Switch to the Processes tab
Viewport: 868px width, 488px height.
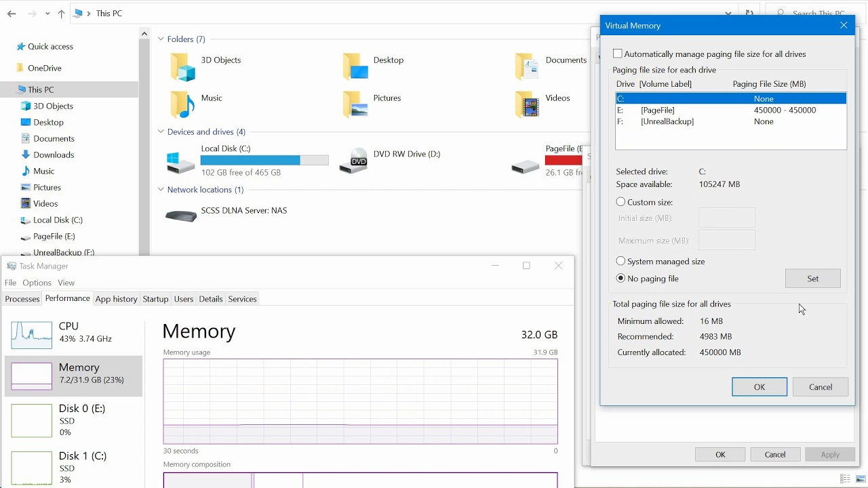point(22,299)
